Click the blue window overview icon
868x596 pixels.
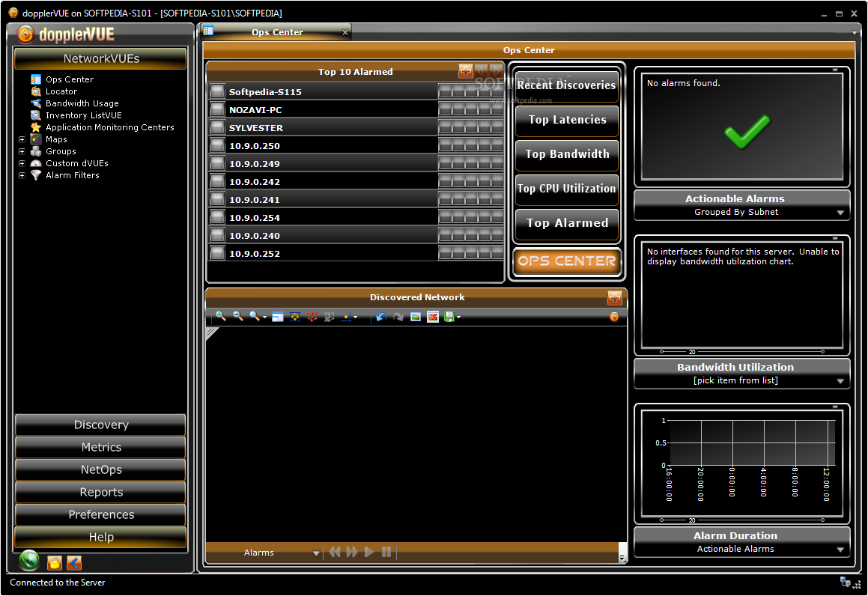click(x=278, y=317)
